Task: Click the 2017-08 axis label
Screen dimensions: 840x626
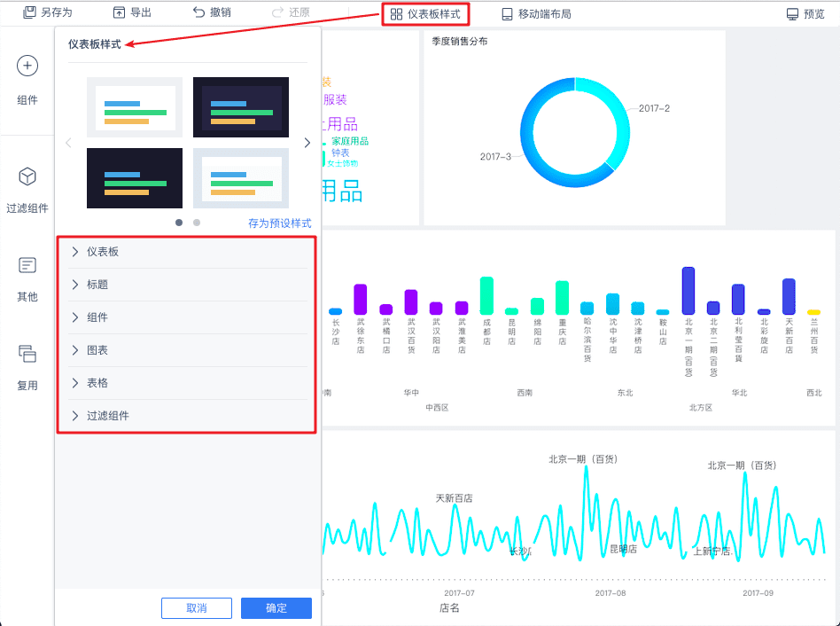Action: [611, 593]
